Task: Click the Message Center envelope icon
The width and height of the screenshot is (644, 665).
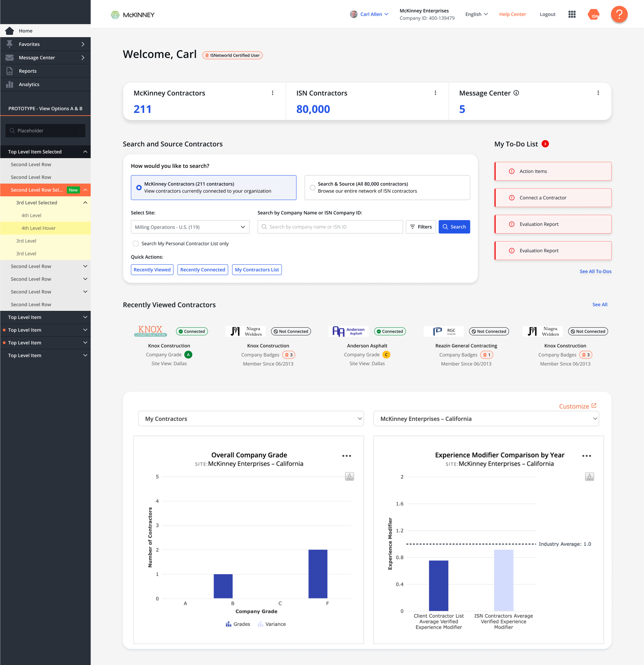Action: pos(9,58)
